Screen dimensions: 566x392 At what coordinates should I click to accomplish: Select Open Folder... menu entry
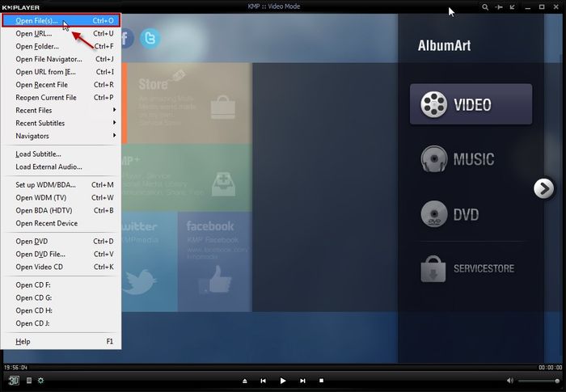pos(61,46)
